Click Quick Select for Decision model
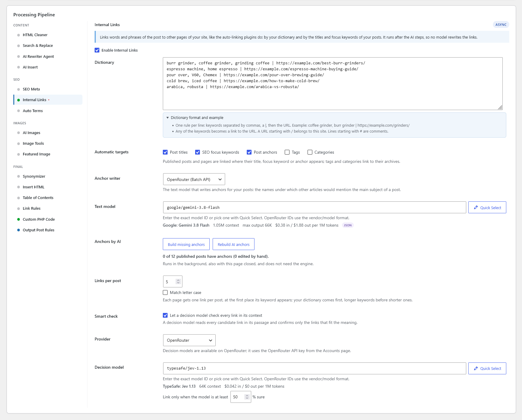The width and height of the screenshot is (522, 420). (487, 368)
